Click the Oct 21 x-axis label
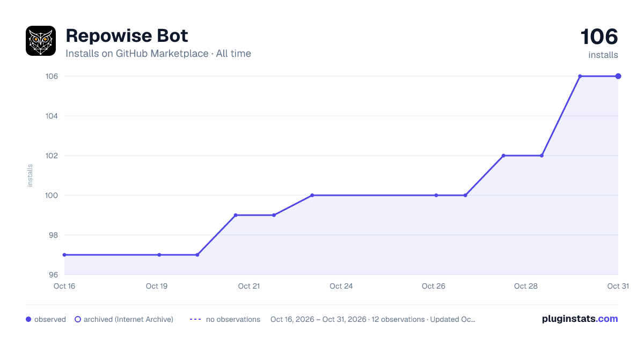The height and width of the screenshot is (338, 644). pos(249,286)
